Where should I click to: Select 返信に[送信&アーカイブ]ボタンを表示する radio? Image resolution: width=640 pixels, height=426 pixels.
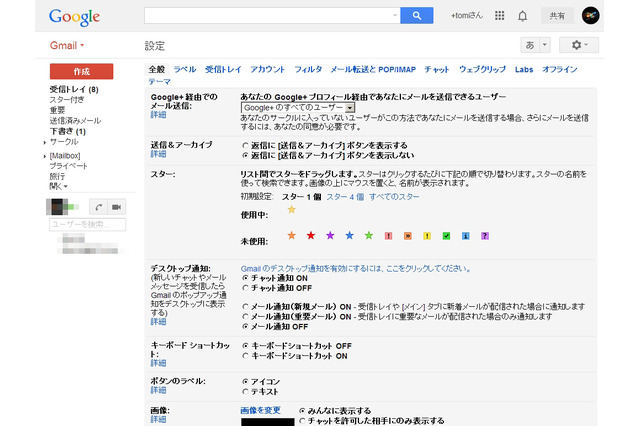(x=245, y=145)
